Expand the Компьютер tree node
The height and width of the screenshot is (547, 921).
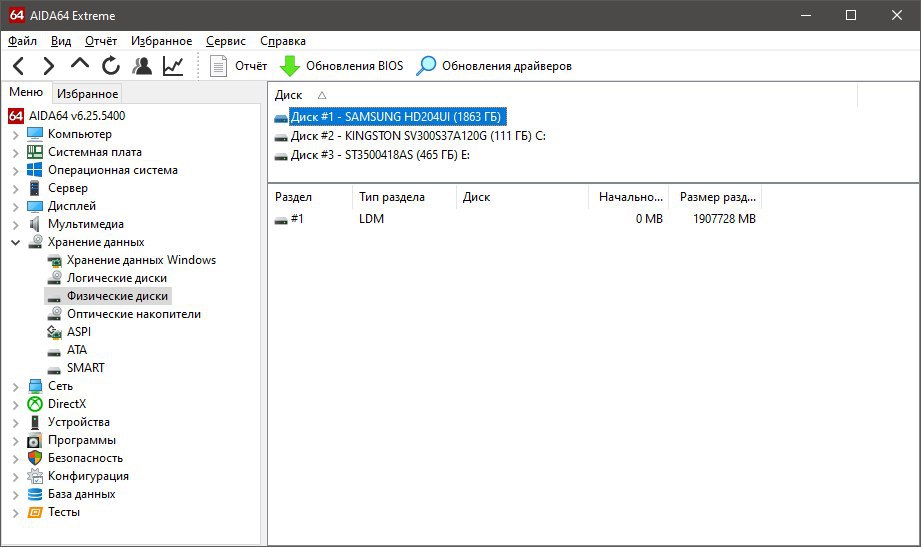(x=15, y=135)
